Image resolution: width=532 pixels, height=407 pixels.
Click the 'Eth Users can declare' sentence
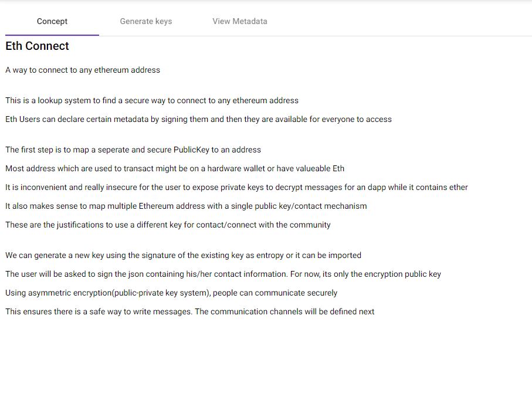(198, 119)
